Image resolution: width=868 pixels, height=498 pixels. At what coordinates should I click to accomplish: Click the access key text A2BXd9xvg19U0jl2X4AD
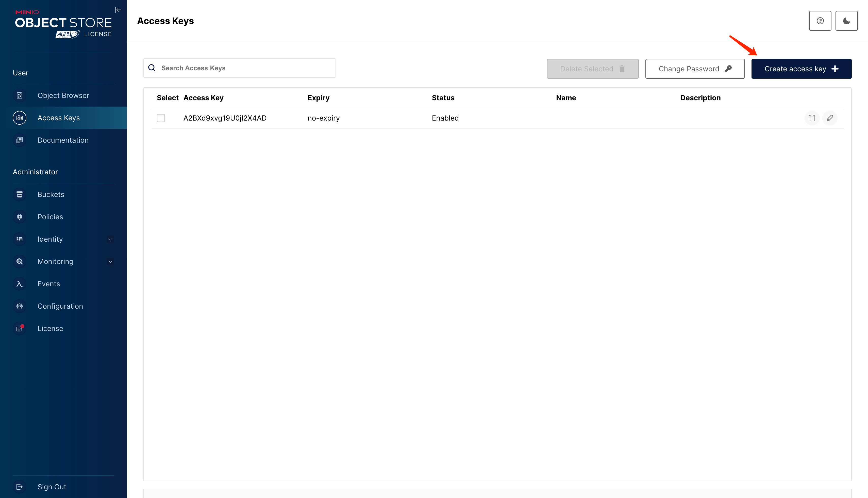tap(225, 118)
